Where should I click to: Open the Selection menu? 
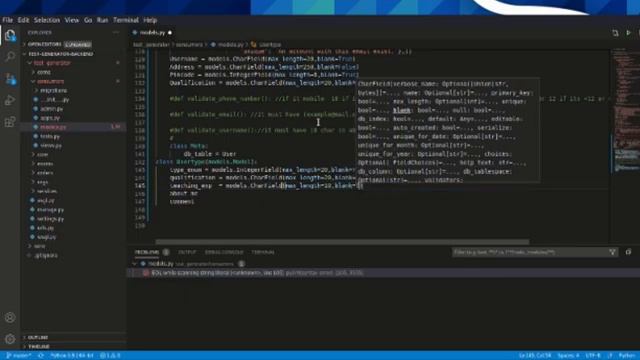tap(47, 20)
